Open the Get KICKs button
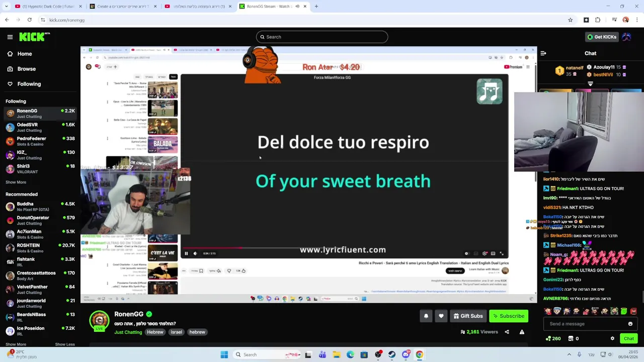The width and height of the screenshot is (644, 362). [x=601, y=37]
